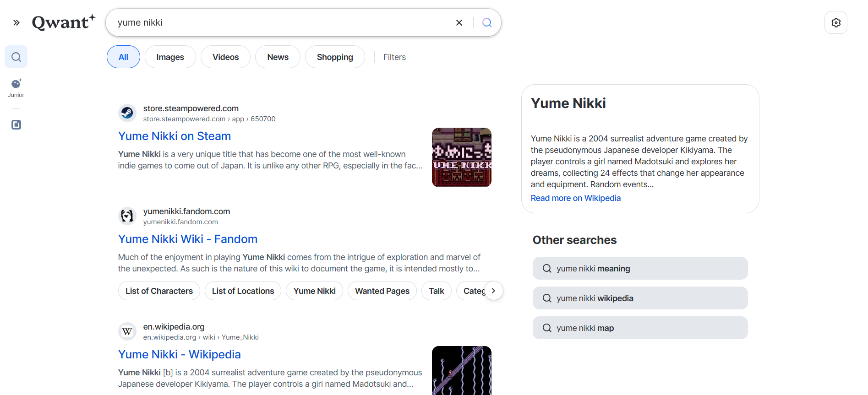
Task: Click Wikipedia breadcrumb 'wiki › Yume_Nikki'
Action: (x=230, y=337)
